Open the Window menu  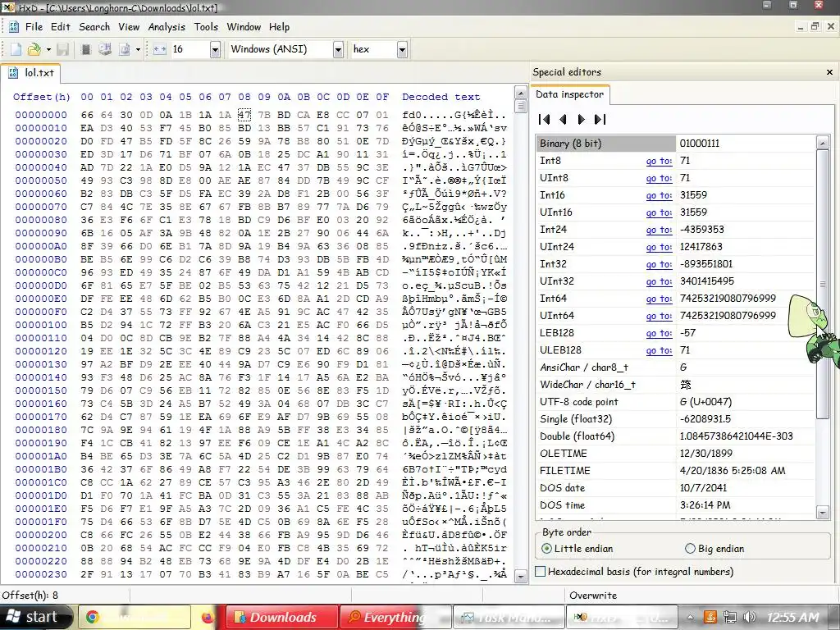244,27
